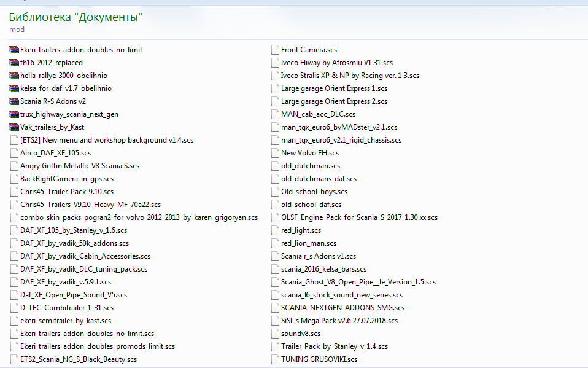Screen dimensions: 588x368
Task: Select MAN_cab_acc_DLC.scs file
Action: click(317, 114)
